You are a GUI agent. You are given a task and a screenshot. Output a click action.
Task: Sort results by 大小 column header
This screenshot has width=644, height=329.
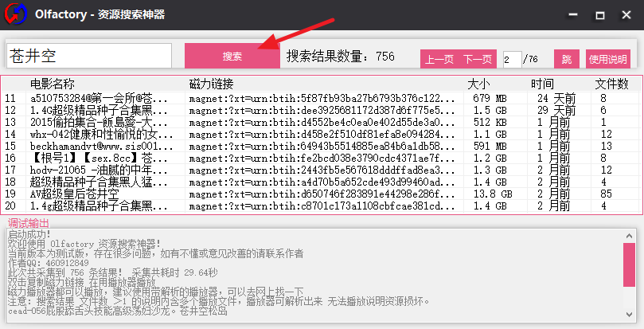[x=479, y=84]
